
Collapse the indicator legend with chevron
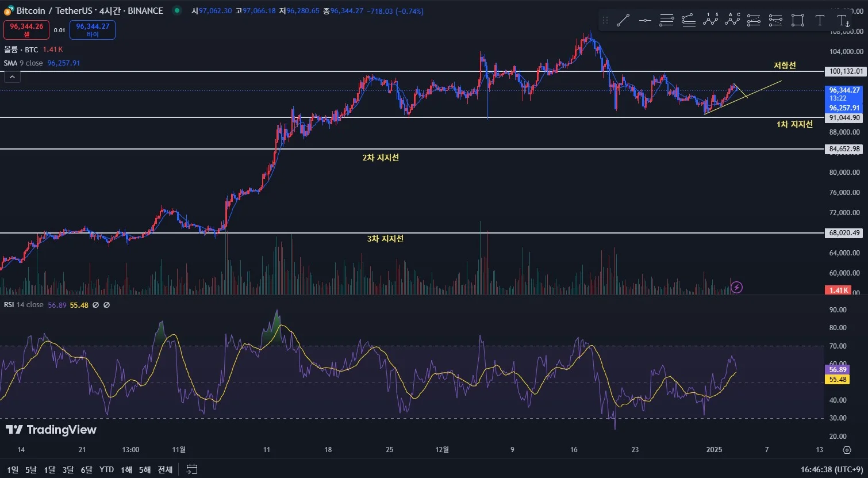point(12,76)
